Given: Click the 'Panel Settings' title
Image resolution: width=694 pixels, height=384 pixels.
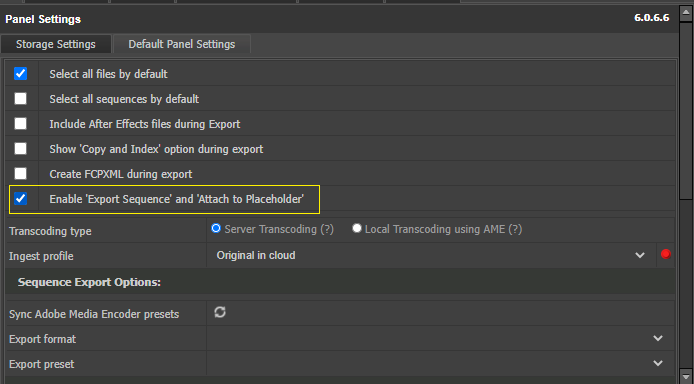Looking at the screenshot, I should [x=43, y=19].
